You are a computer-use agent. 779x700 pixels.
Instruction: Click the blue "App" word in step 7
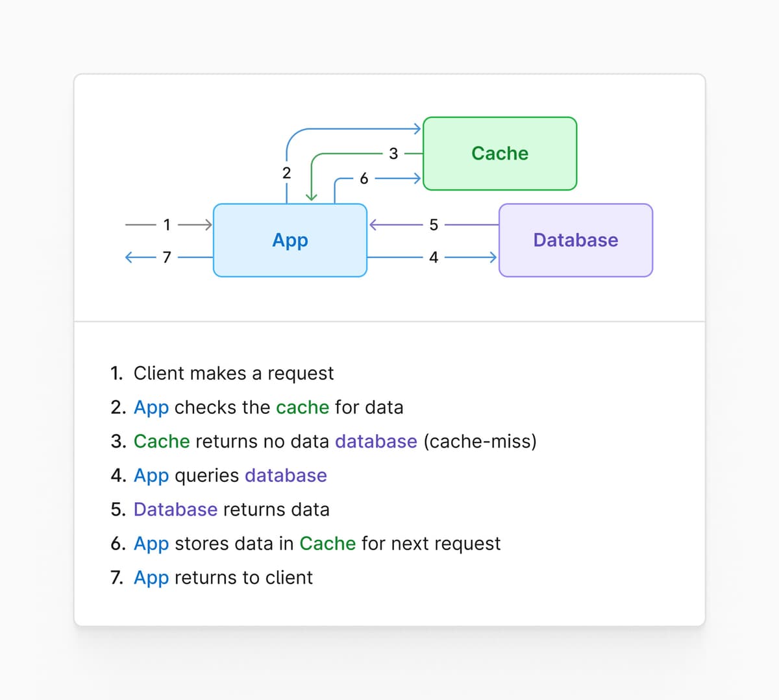pyautogui.click(x=151, y=577)
